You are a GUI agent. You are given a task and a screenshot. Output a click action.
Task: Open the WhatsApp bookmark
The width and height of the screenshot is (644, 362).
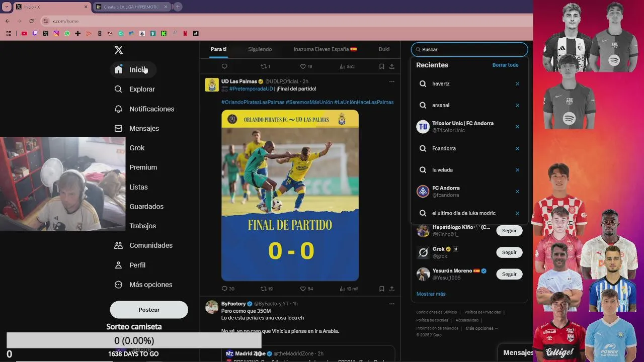point(67,34)
